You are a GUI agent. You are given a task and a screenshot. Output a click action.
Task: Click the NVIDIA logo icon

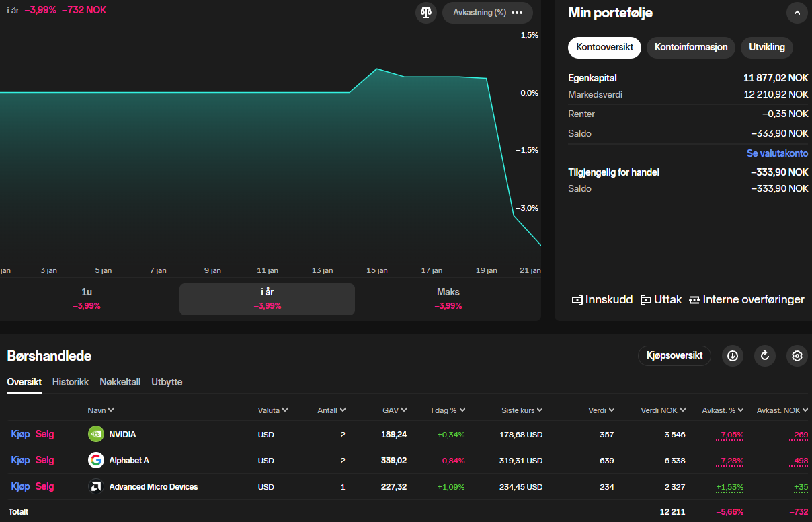96,435
